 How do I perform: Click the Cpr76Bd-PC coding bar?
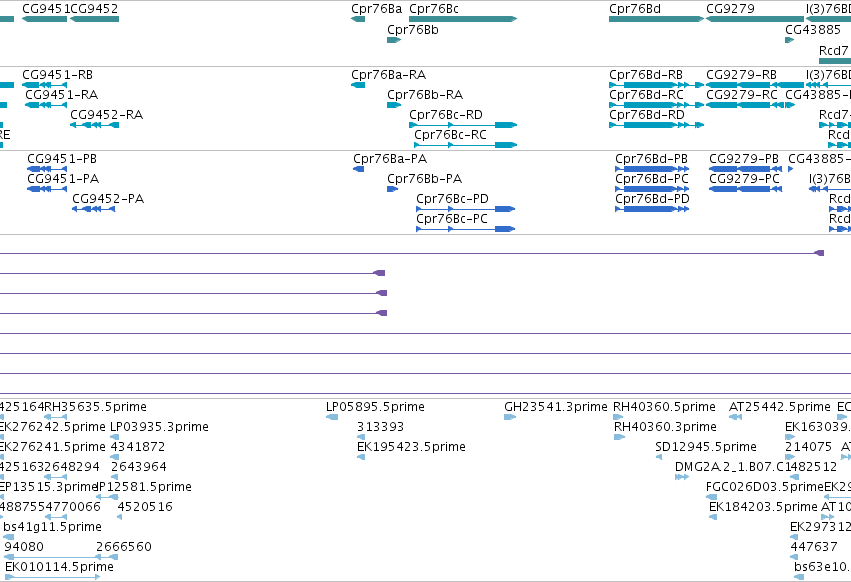[x=652, y=189]
